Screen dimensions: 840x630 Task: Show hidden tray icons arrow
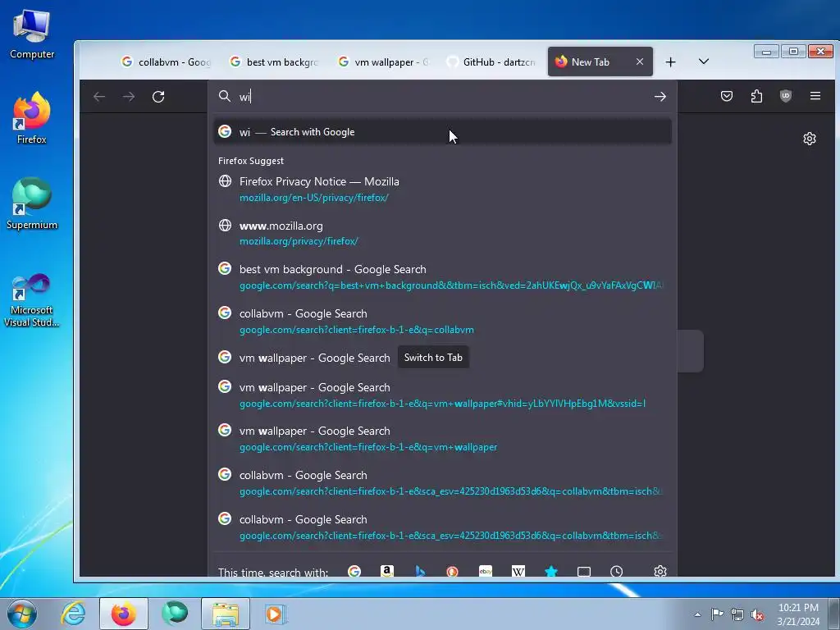[x=697, y=614]
